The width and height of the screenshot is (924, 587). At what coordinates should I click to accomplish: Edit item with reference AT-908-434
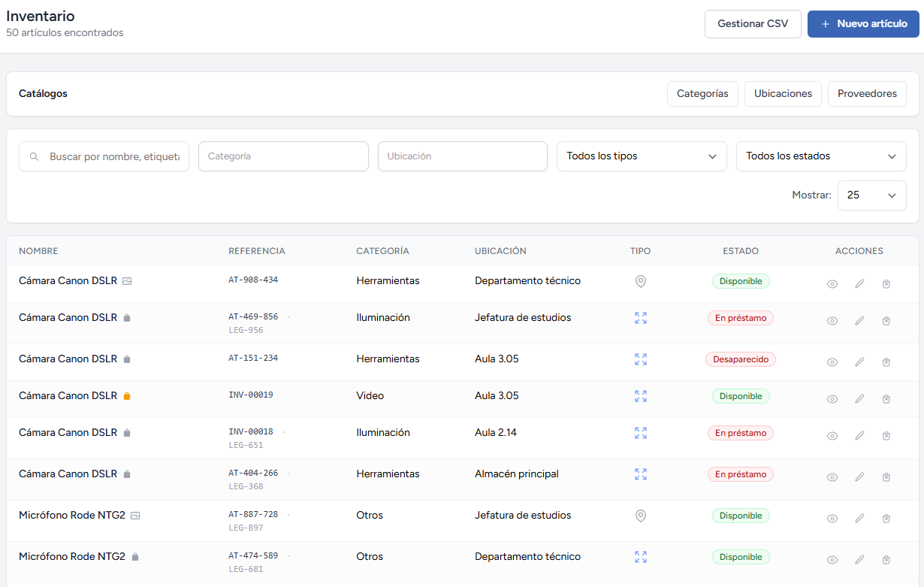859,284
